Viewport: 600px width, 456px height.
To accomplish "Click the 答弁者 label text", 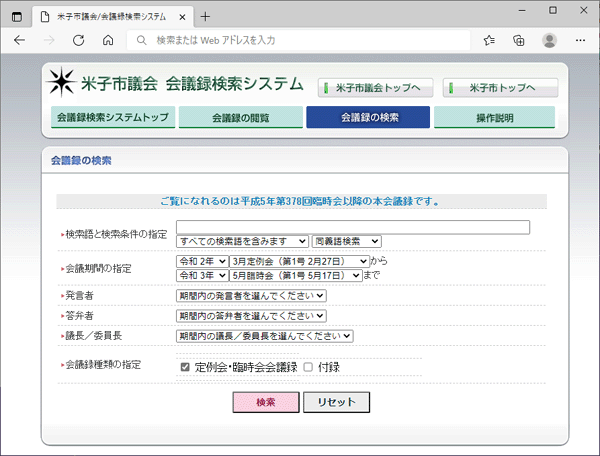I will [79, 316].
